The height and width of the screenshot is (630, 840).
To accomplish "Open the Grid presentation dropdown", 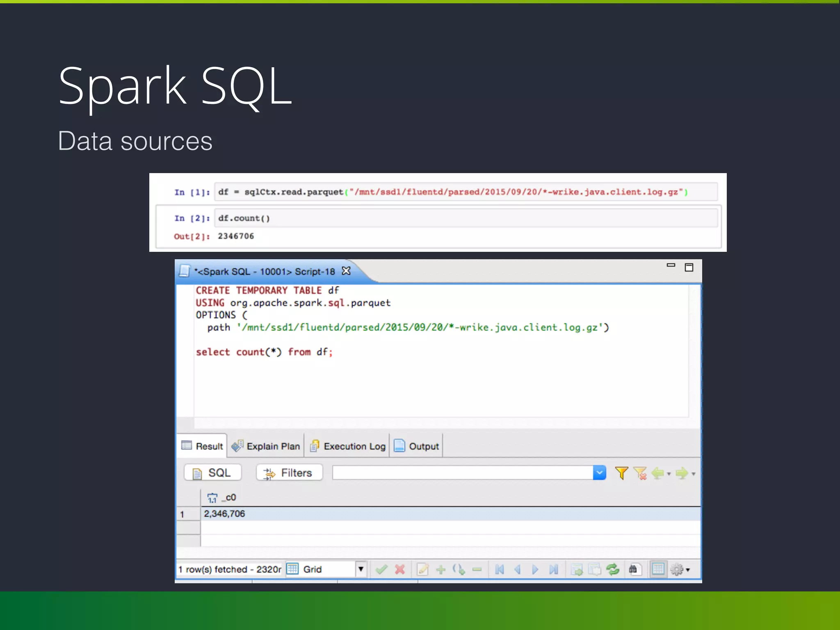I will click(361, 569).
